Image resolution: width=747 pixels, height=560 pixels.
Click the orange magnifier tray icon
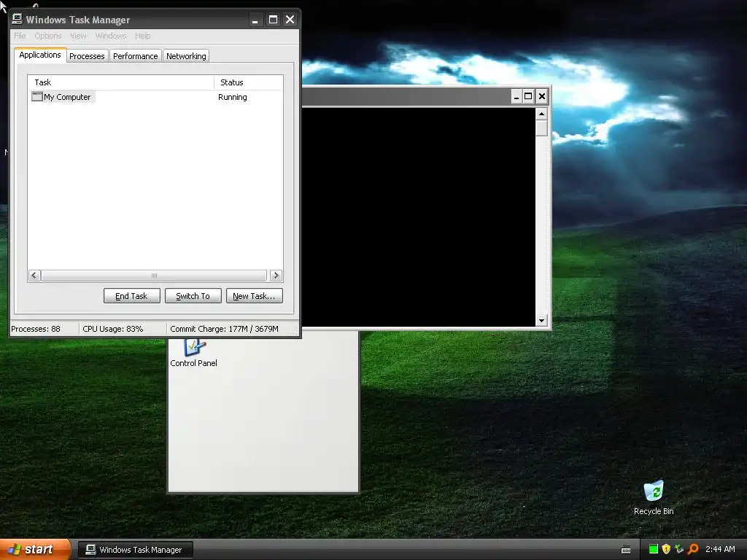point(693,549)
